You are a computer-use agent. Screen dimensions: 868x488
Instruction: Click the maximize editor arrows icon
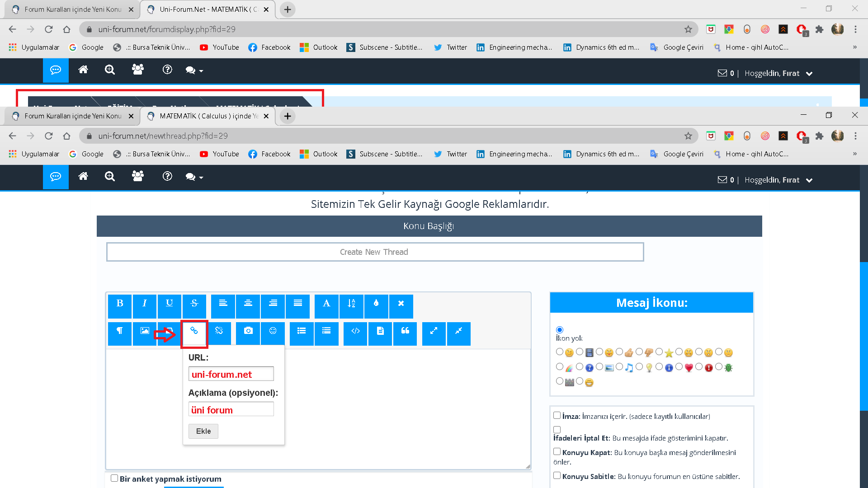(x=434, y=333)
